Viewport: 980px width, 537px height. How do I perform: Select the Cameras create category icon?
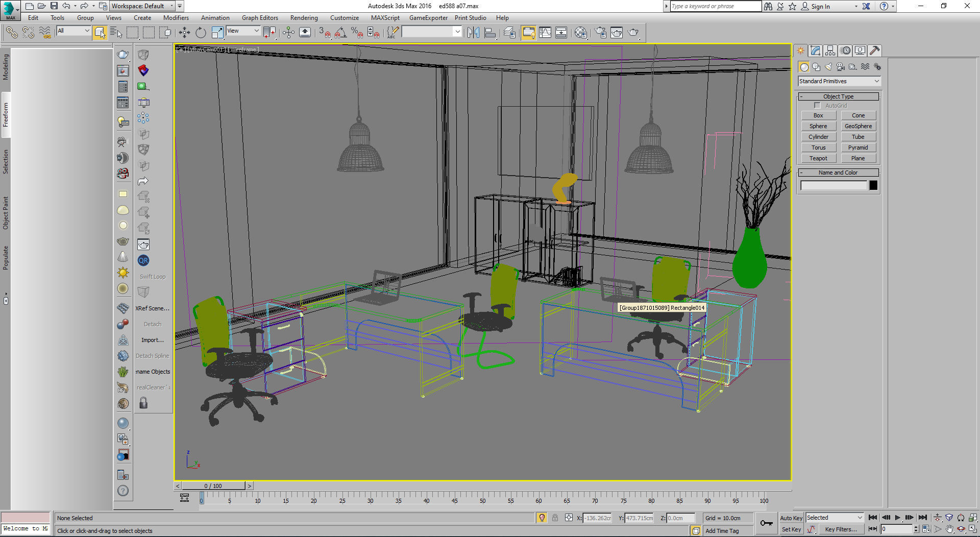pyautogui.click(x=841, y=67)
